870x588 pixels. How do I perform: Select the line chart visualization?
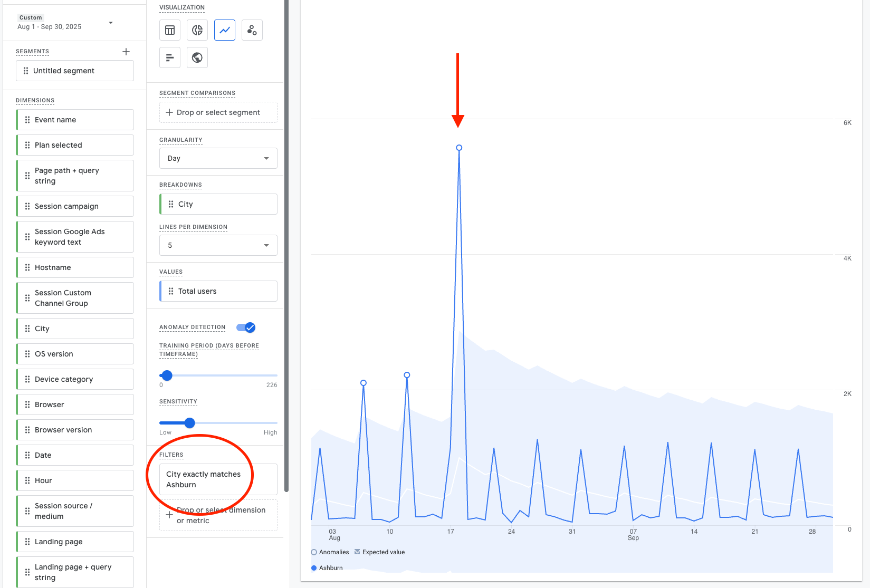[225, 30]
